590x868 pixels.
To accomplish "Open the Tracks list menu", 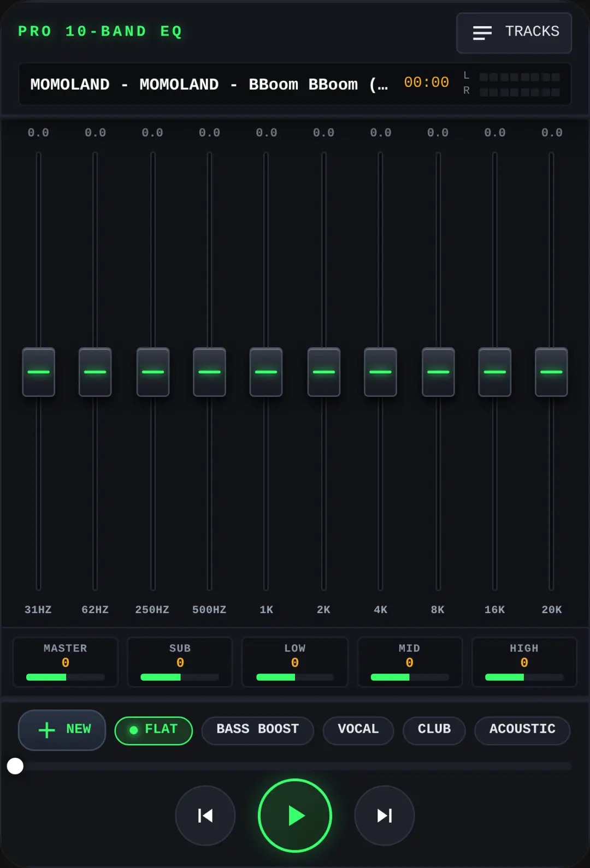I will (x=514, y=33).
